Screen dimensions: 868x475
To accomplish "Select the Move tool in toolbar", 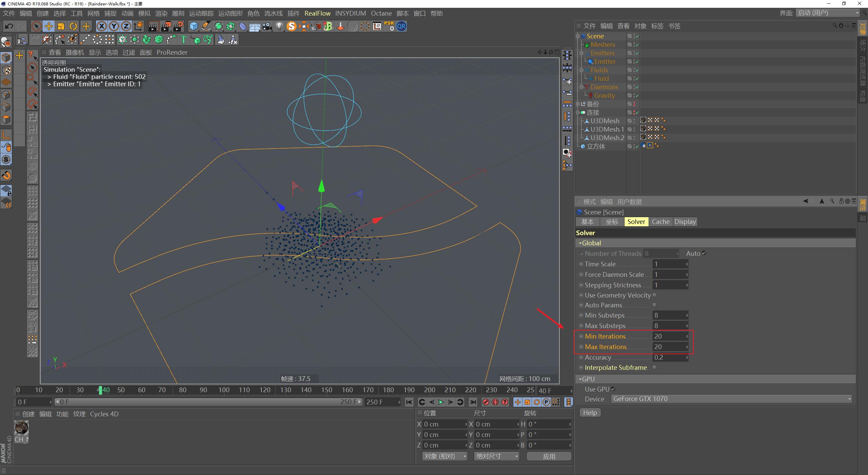I will point(48,26).
